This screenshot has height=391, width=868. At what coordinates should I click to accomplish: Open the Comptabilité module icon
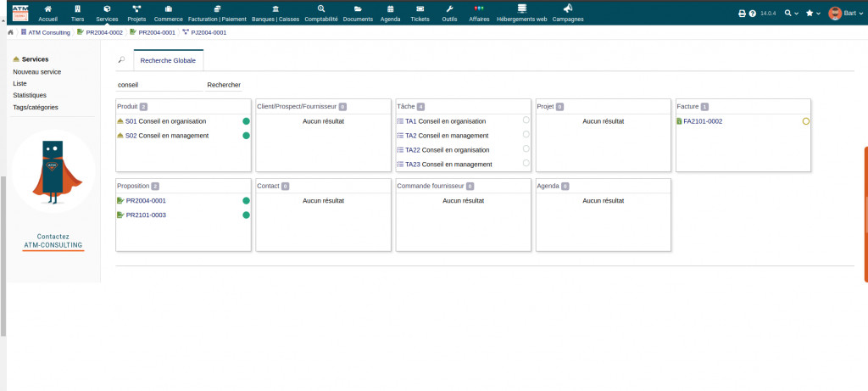click(x=321, y=8)
